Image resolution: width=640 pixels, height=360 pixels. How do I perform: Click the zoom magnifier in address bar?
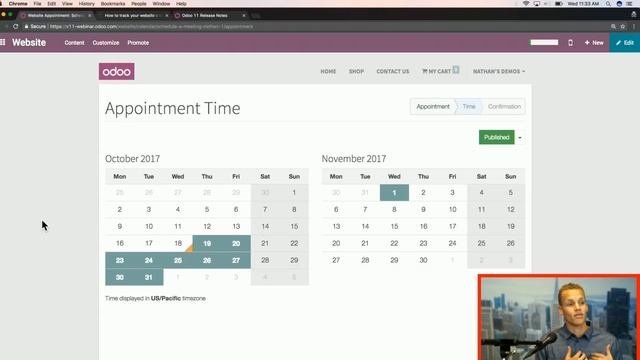click(x=613, y=27)
